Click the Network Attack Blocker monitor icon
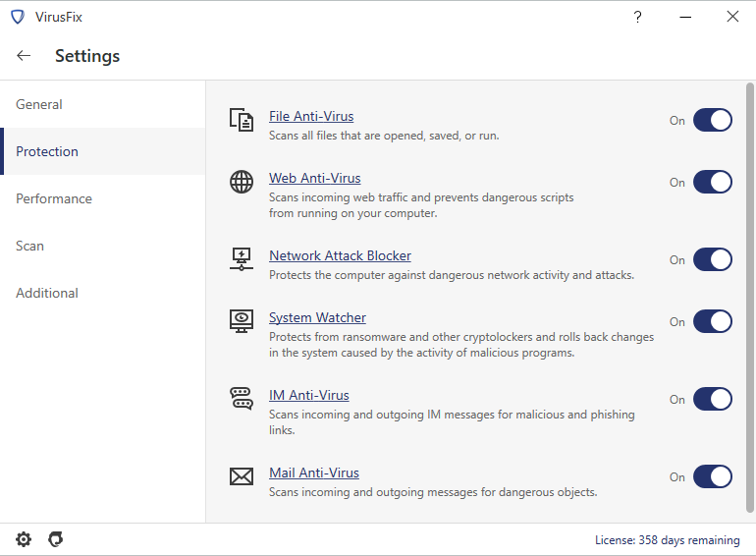The image size is (756, 556). coord(242,259)
